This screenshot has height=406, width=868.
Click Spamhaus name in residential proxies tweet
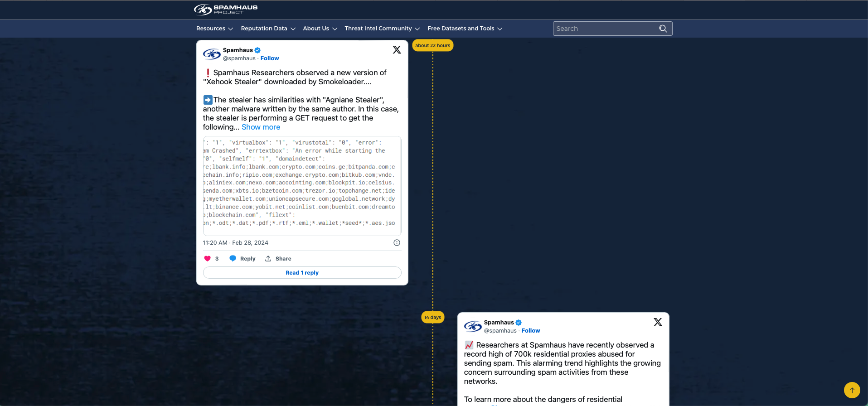pos(499,323)
